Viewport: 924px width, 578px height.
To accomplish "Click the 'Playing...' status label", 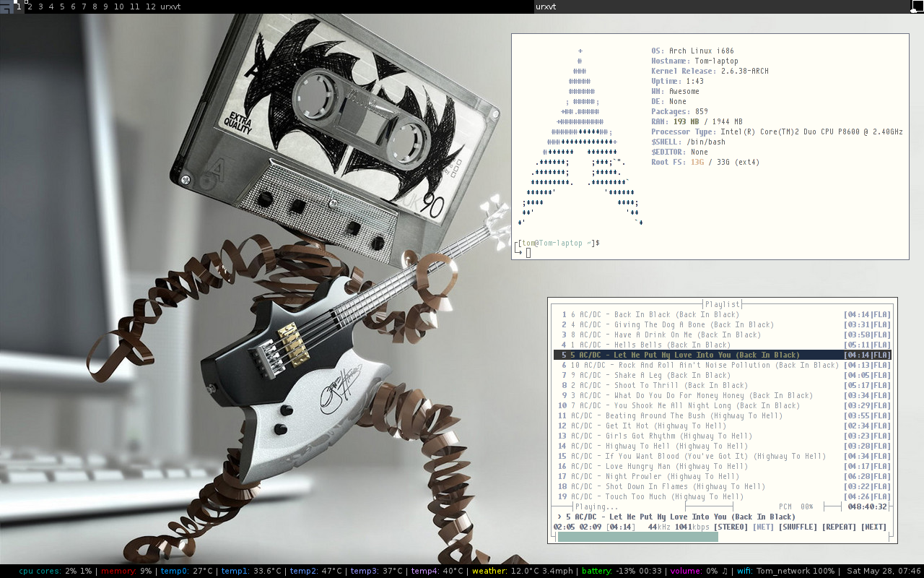I will pos(596,506).
